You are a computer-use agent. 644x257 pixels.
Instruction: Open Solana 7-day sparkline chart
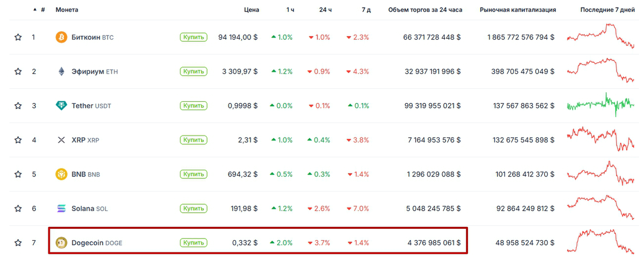(x=601, y=207)
